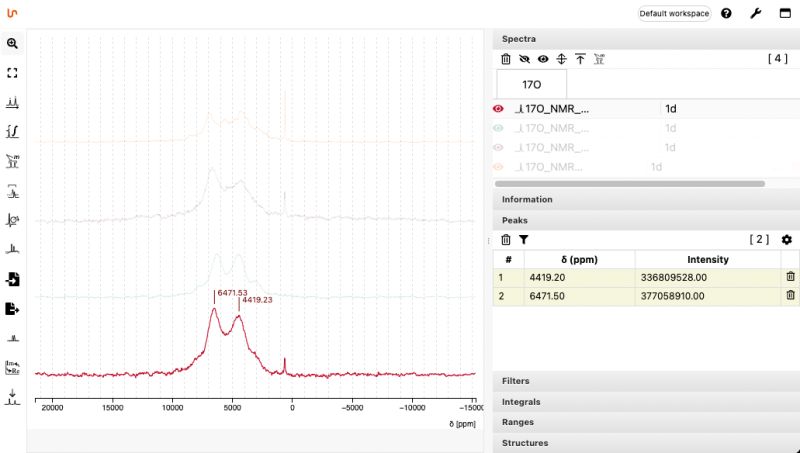The image size is (800, 453).
Task: Click the 4419.23 peak label on spectrum
Action: point(257,300)
